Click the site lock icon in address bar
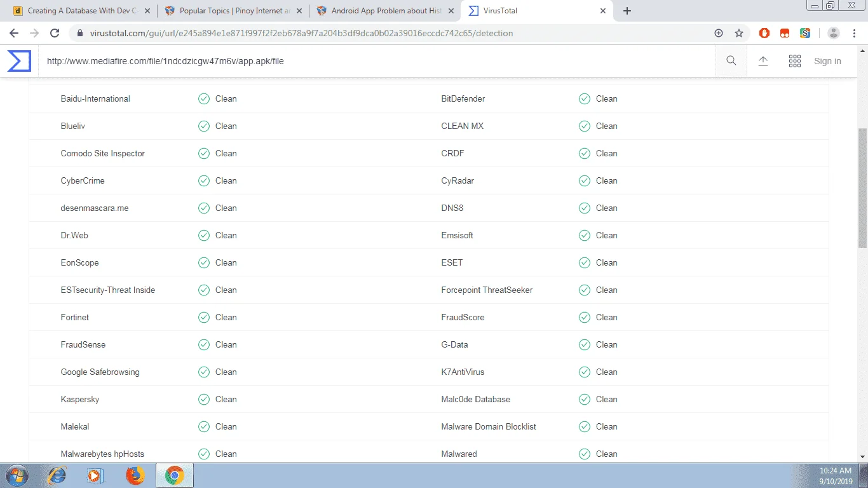Screen dimensions: 868x488 79,33
